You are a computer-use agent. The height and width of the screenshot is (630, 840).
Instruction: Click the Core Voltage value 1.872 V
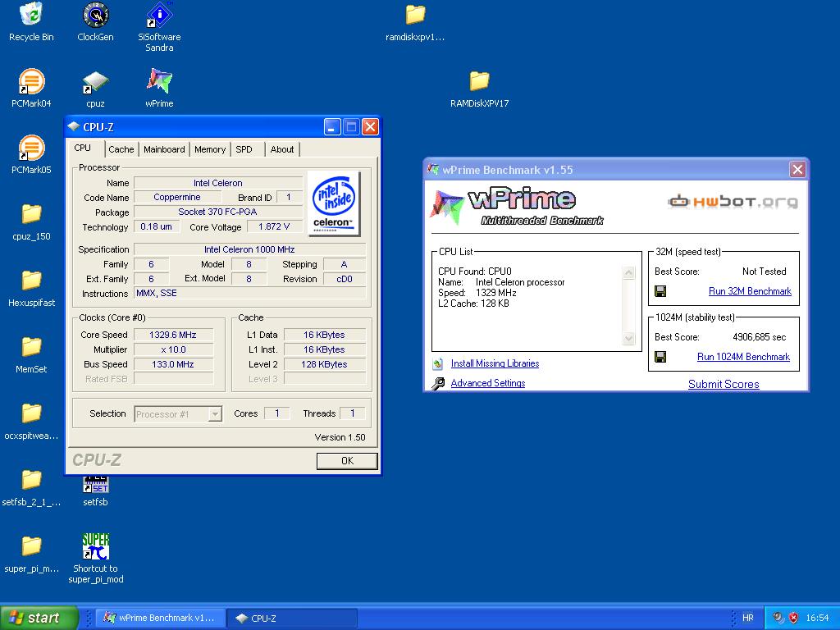274,226
